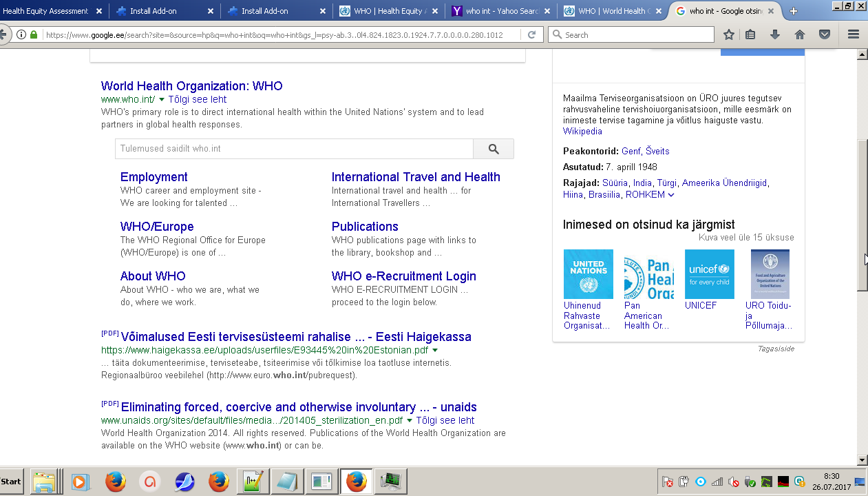Open World Health Organization: WHO result
868x496 pixels.
(192, 86)
